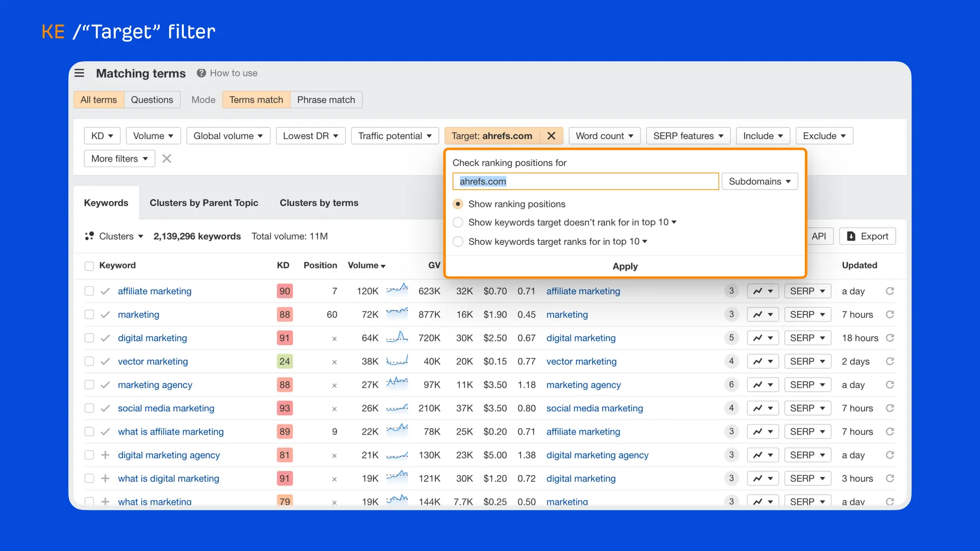Open the digital marketing agency parent topic link
980x551 pixels.
point(597,455)
